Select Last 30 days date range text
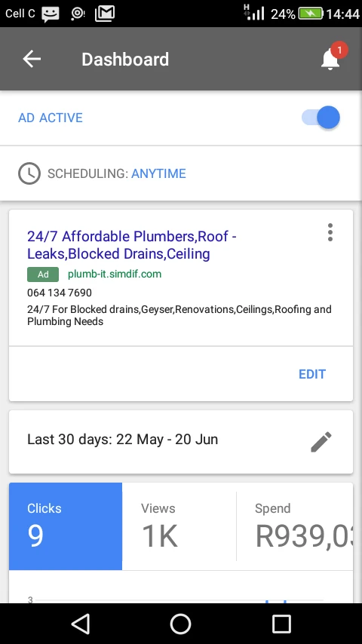The width and height of the screenshot is (362, 644). coord(122,439)
